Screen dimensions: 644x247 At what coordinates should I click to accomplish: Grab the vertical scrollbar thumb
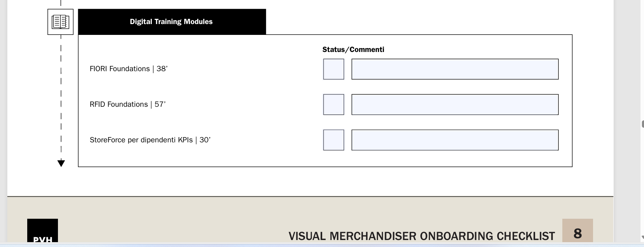pos(643,124)
